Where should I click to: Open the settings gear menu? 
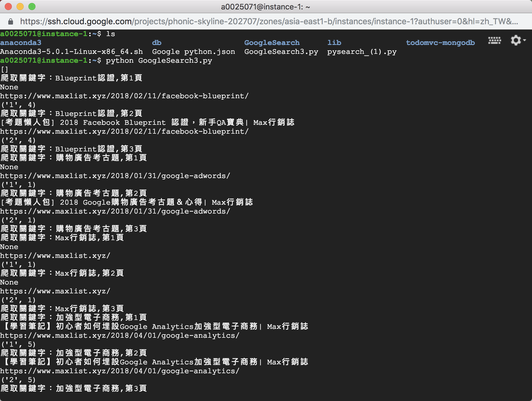(x=518, y=40)
